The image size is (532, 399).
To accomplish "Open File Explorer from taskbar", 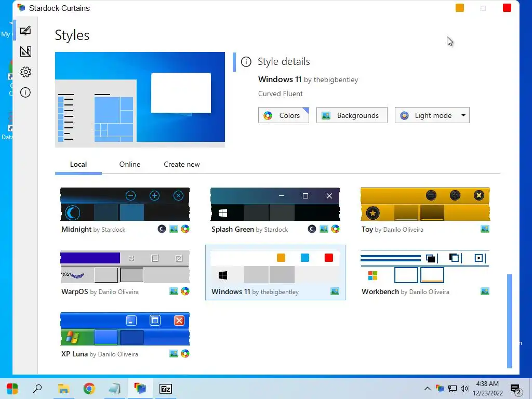I will click(63, 389).
